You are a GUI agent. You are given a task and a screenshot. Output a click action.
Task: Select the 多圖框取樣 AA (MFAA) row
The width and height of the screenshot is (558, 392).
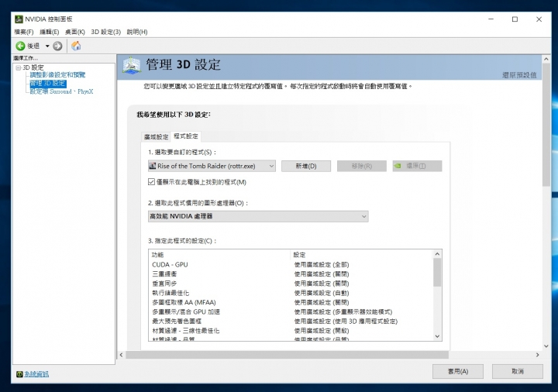coord(291,302)
